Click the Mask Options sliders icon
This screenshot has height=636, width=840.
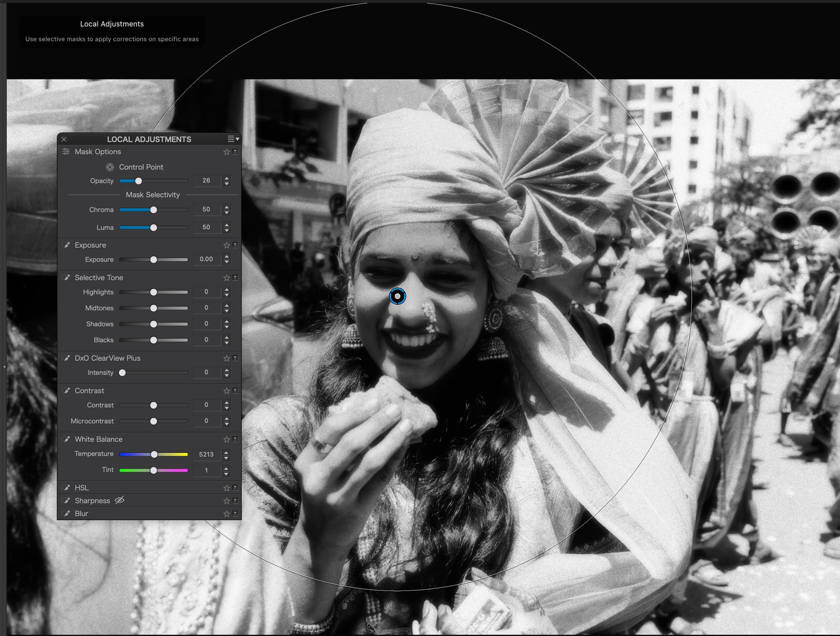tap(66, 152)
